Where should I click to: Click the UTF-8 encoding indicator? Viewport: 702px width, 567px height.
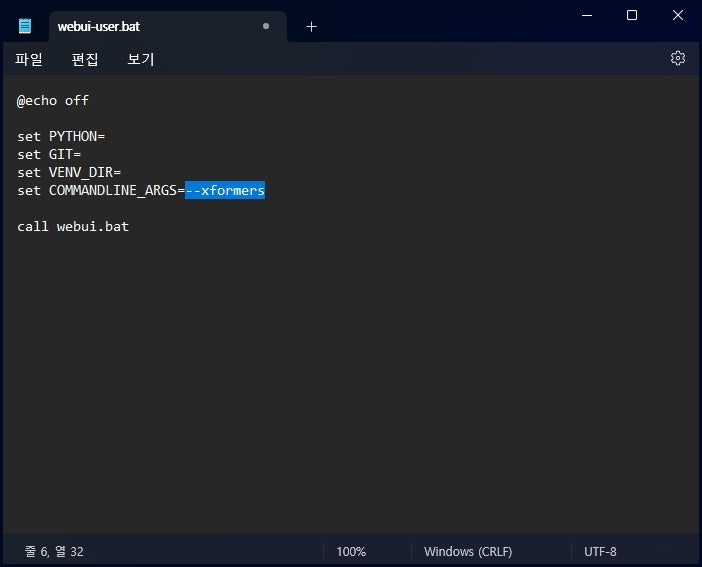coord(600,551)
